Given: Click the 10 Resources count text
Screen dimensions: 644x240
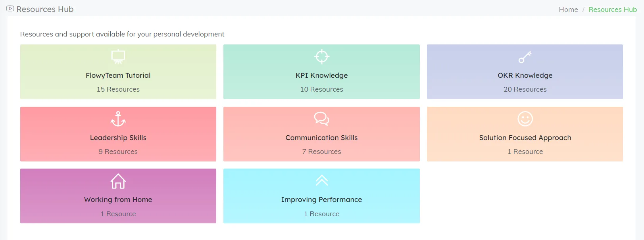Looking at the screenshot, I should point(322,89).
